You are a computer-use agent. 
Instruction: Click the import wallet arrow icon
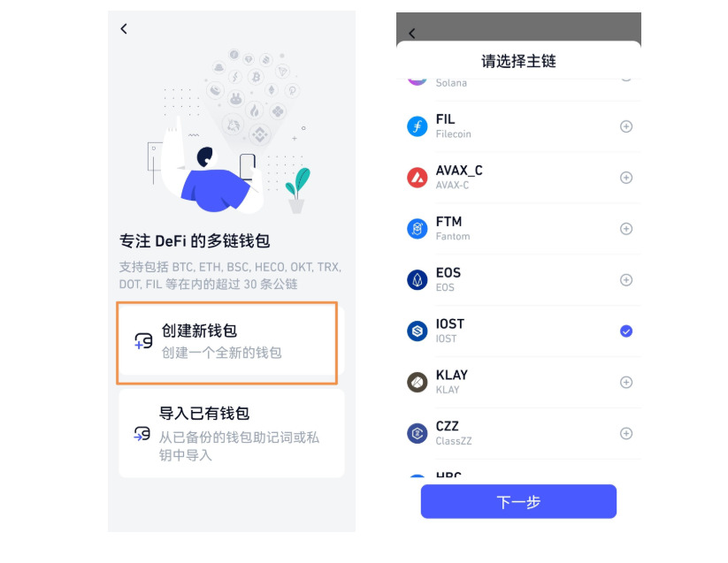(x=142, y=434)
